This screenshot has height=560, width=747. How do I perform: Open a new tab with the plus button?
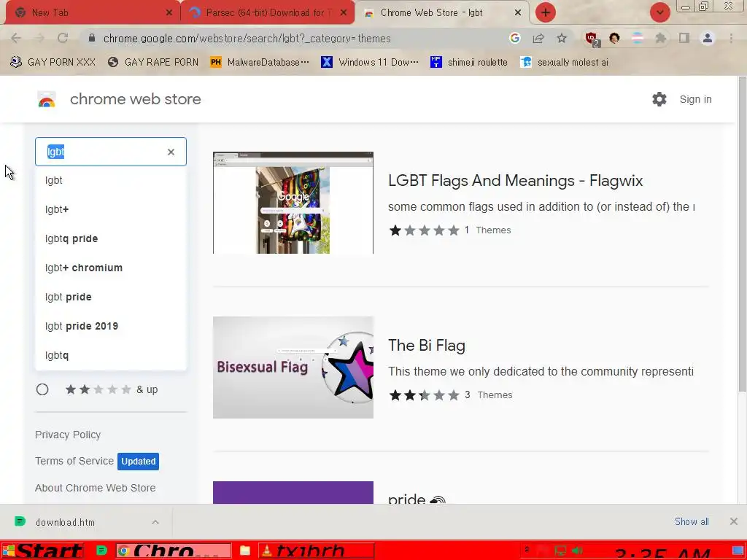click(x=546, y=12)
